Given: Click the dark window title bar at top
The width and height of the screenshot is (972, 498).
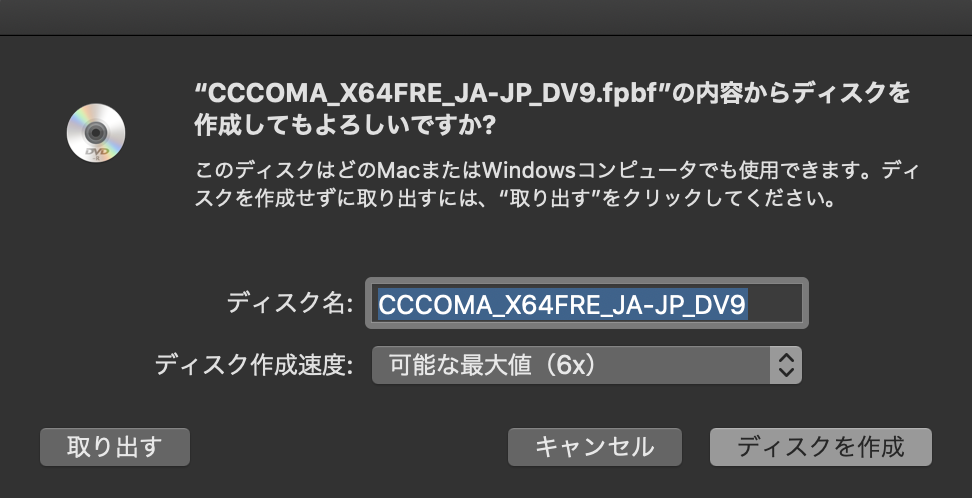Looking at the screenshot, I should pos(486,17).
